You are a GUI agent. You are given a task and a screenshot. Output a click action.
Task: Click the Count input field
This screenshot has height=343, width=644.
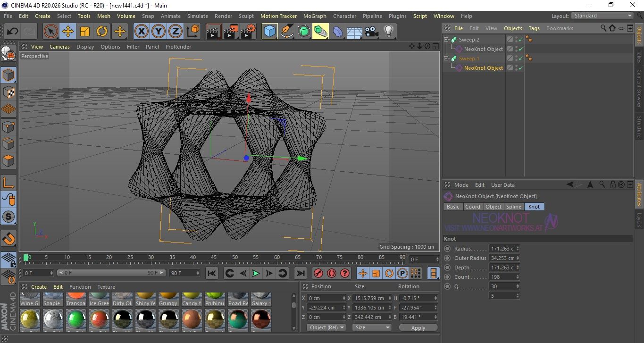click(x=502, y=277)
